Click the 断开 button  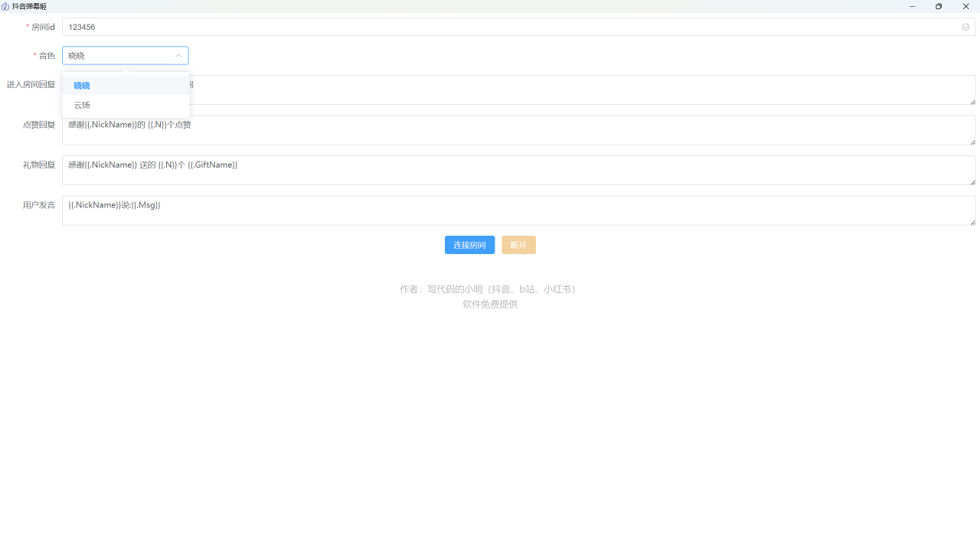[518, 245]
